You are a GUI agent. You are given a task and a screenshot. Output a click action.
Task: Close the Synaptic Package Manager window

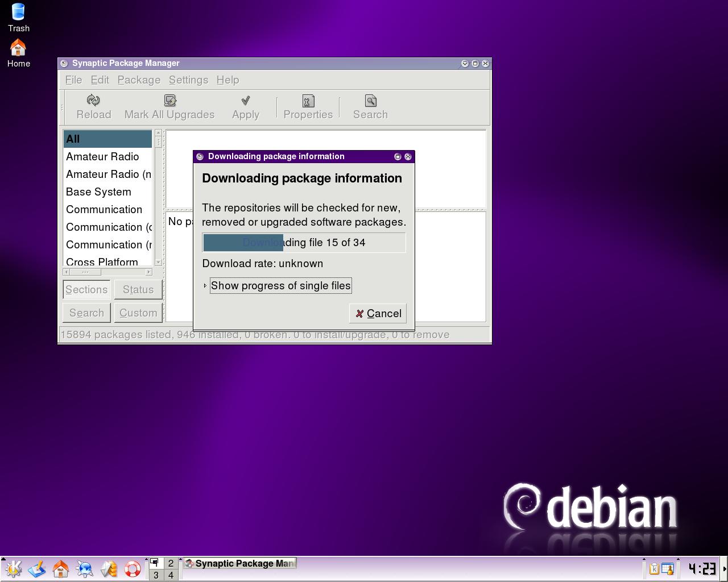pyautogui.click(x=485, y=64)
